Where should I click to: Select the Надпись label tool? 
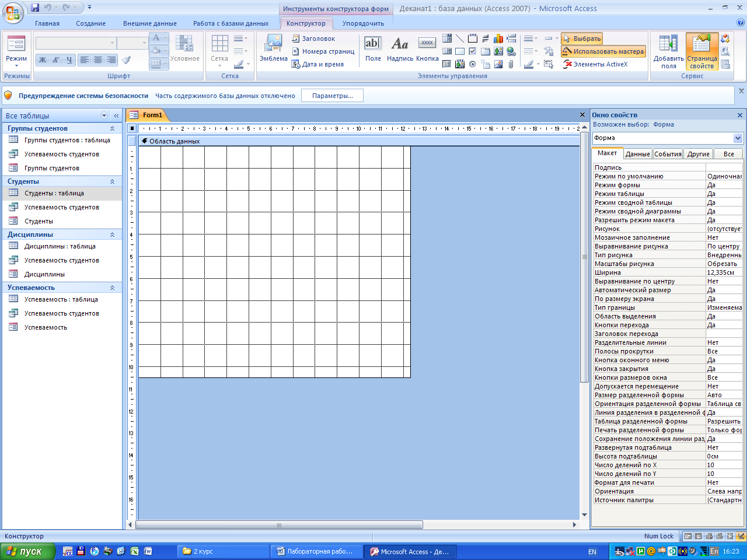pos(400,48)
